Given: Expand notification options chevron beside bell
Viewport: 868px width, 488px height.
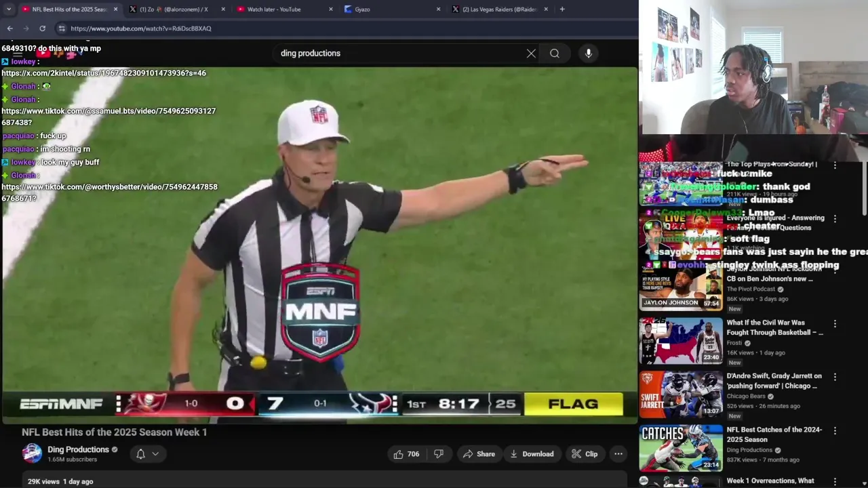Looking at the screenshot, I should (155, 454).
